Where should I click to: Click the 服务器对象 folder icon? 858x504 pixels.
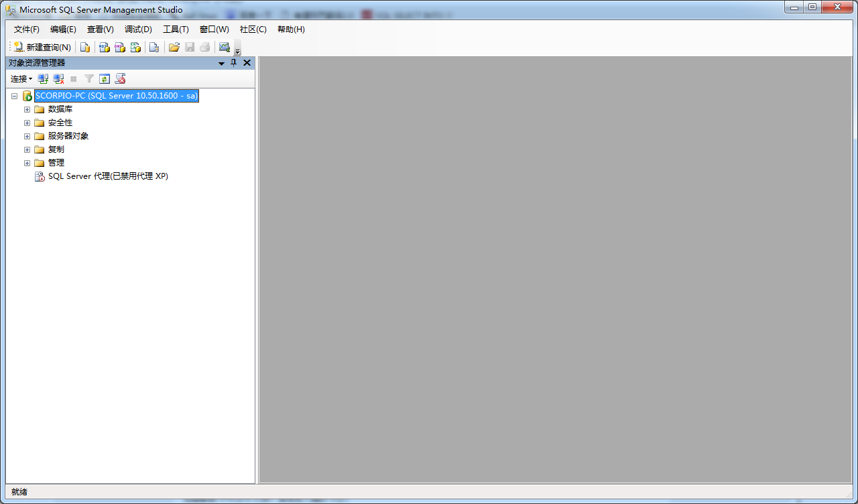pos(40,136)
